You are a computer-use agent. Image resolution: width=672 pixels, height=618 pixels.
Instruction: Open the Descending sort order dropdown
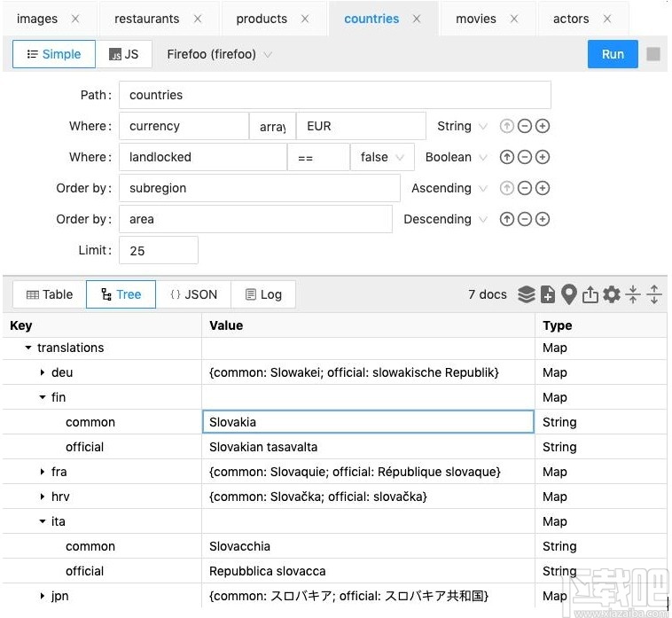tap(445, 219)
